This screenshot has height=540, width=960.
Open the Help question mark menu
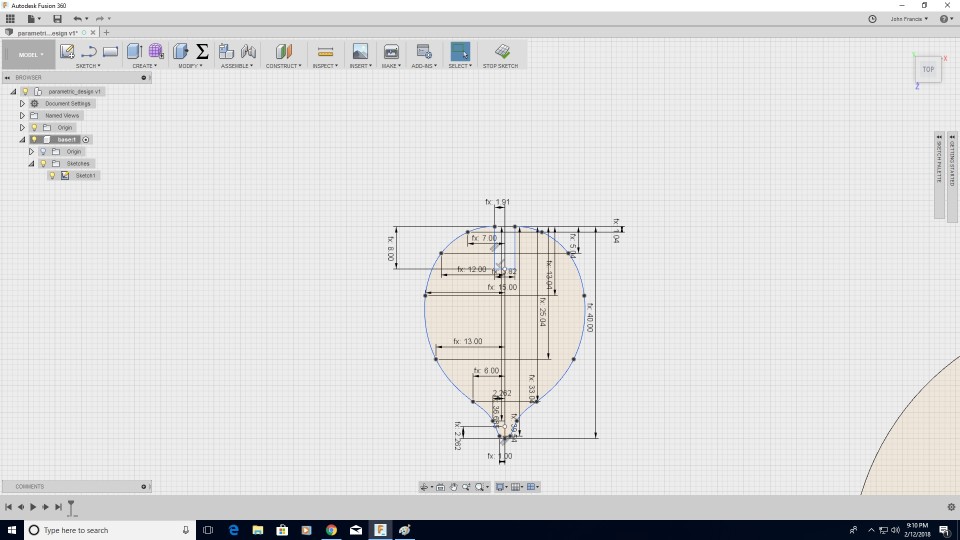[946, 19]
